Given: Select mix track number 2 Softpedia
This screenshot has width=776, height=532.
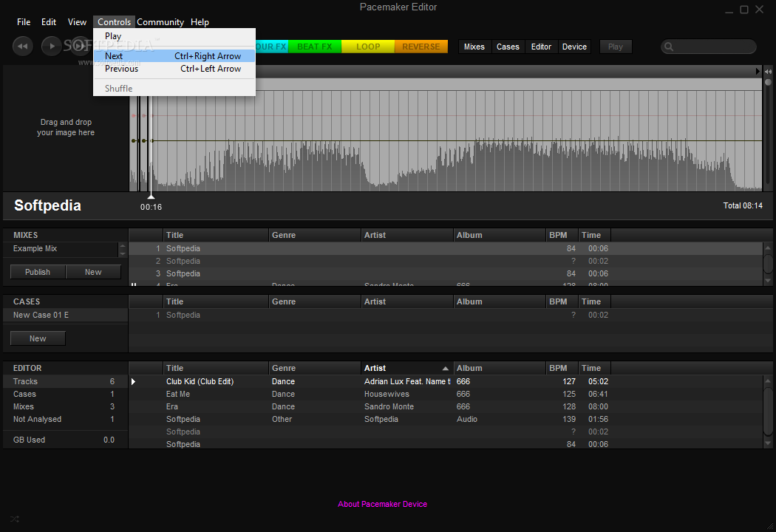Looking at the screenshot, I should [446, 261].
